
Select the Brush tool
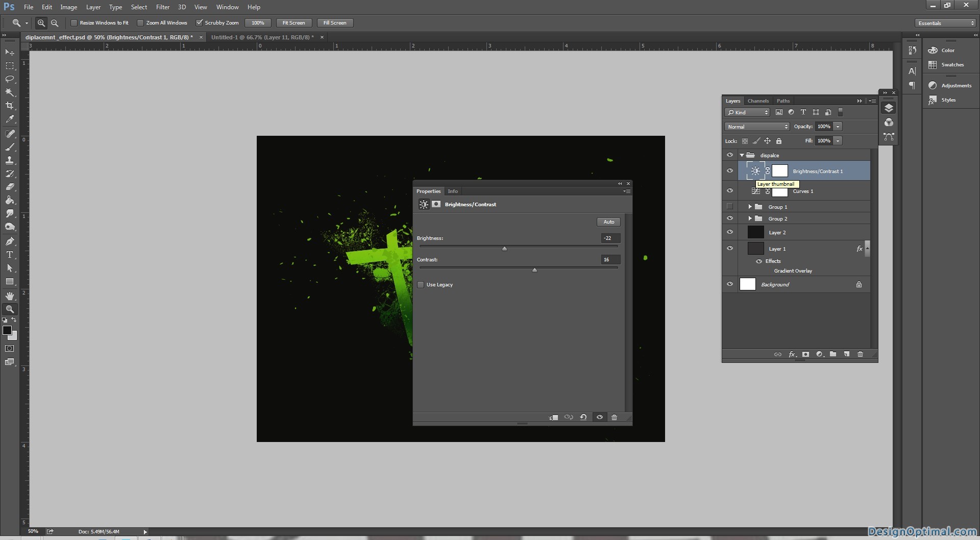[x=10, y=147]
